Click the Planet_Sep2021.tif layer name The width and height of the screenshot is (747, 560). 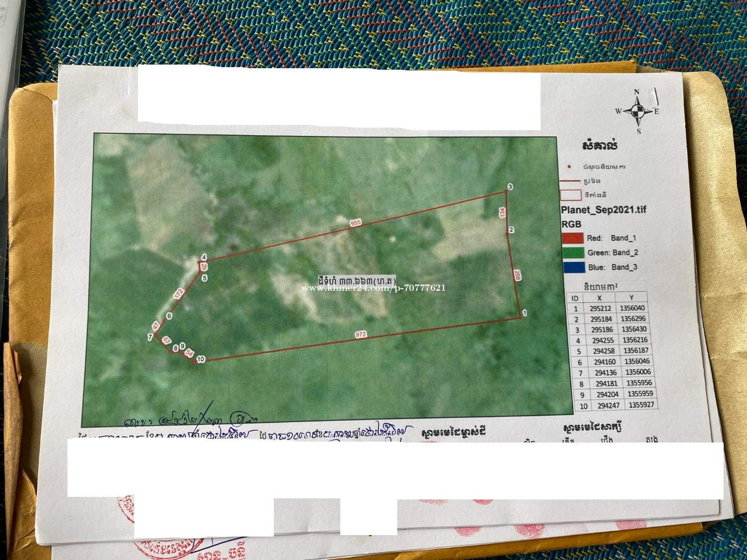[x=604, y=210]
